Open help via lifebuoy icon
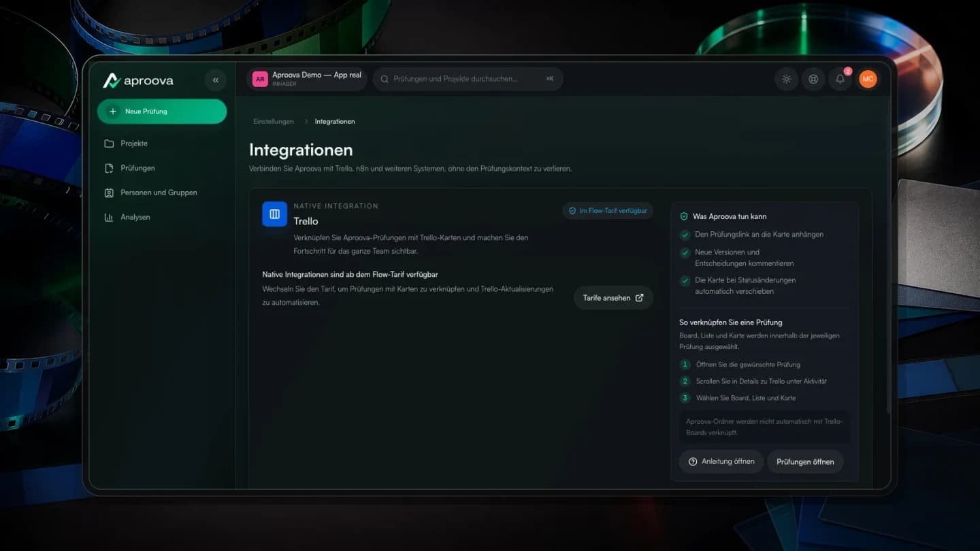Screen dimensions: 980x551 tap(813, 79)
